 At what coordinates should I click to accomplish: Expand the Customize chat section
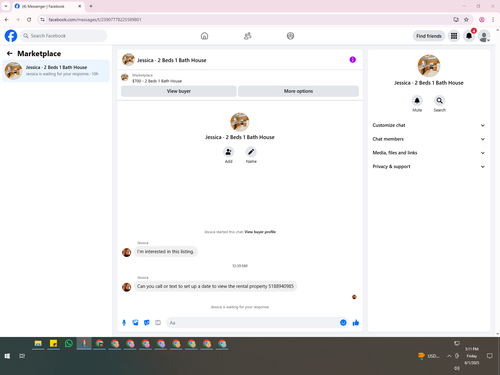point(428,125)
